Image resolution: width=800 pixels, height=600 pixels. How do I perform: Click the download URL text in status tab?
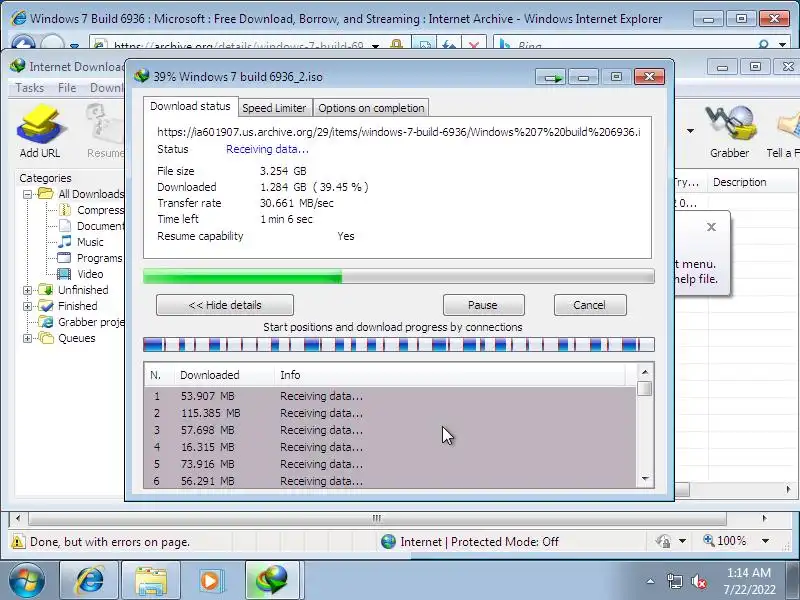pos(398,132)
